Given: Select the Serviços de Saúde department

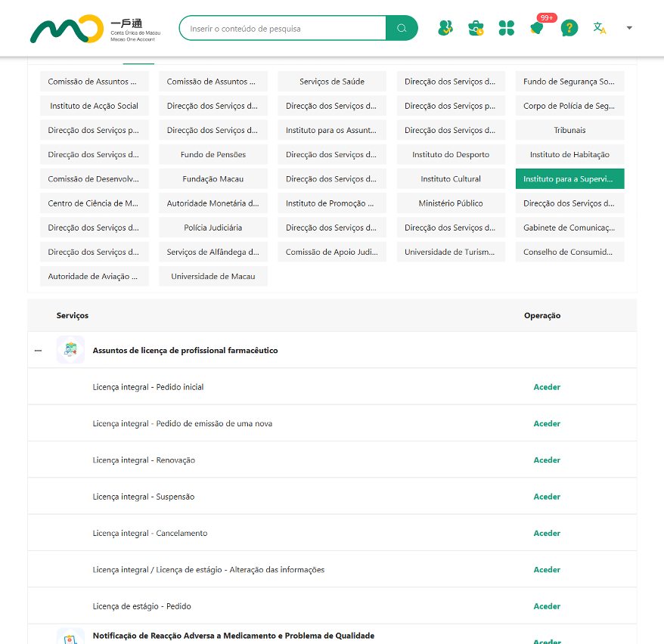Looking at the screenshot, I should point(332,82).
